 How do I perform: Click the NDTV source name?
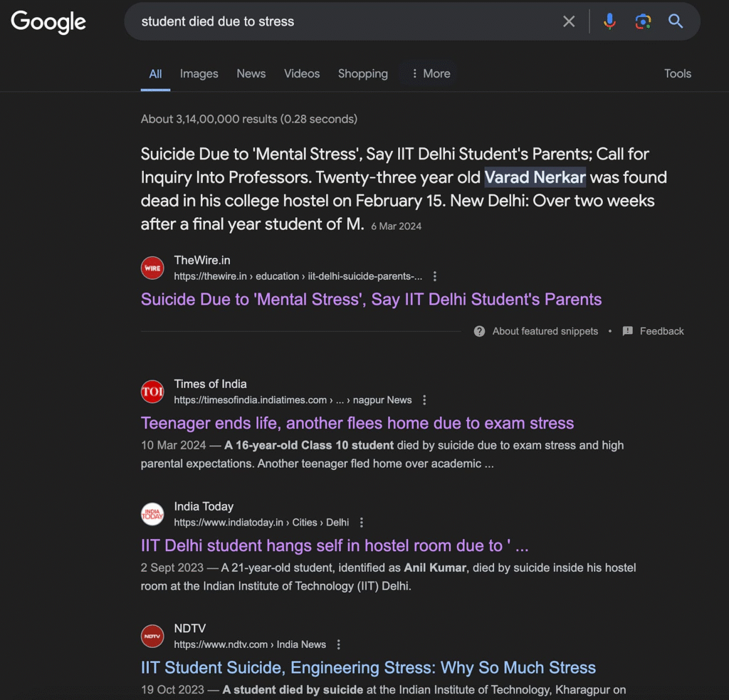189,628
